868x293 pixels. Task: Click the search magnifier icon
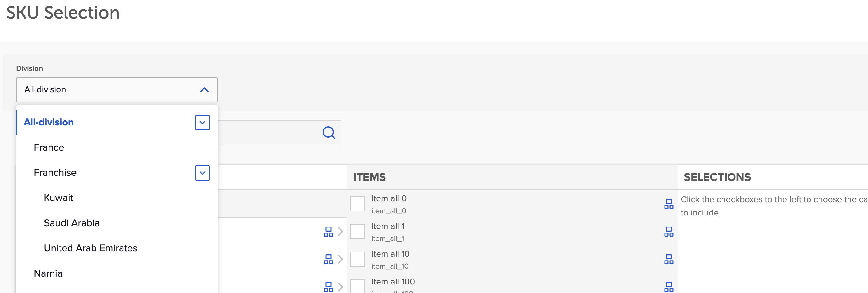click(328, 133)
